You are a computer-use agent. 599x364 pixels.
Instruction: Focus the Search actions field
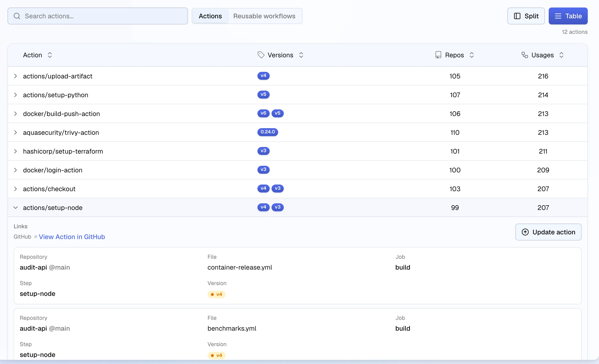(97, 16)
